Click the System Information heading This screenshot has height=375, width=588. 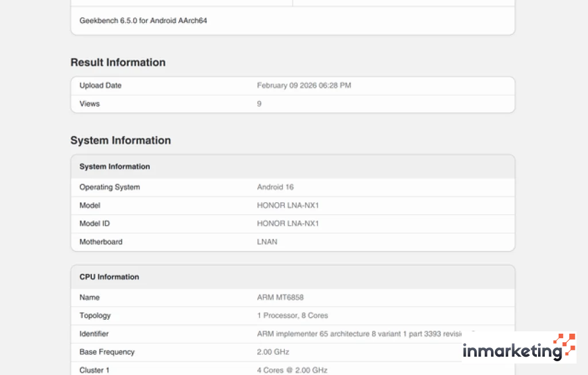pyautogui.click(x=120, y=140)
